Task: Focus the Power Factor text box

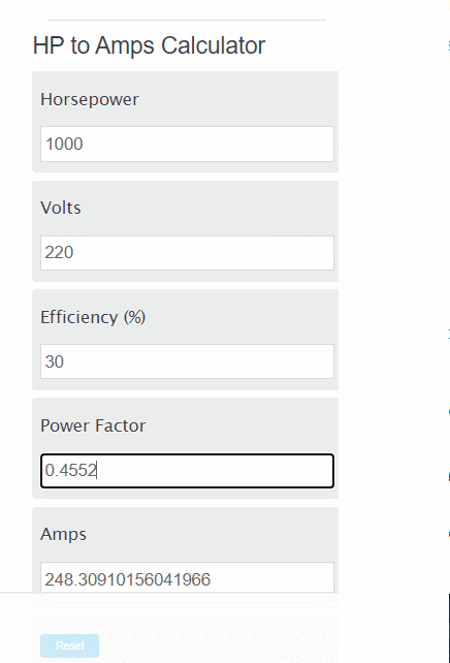Action: (x=187, y=471)
